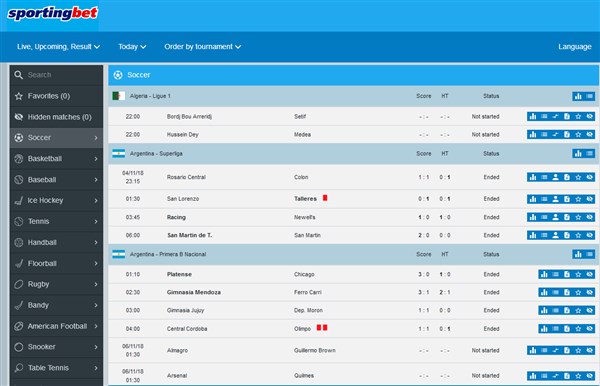
Task: Select Ice Hockey from the sidebar
Action: (56, 200)
